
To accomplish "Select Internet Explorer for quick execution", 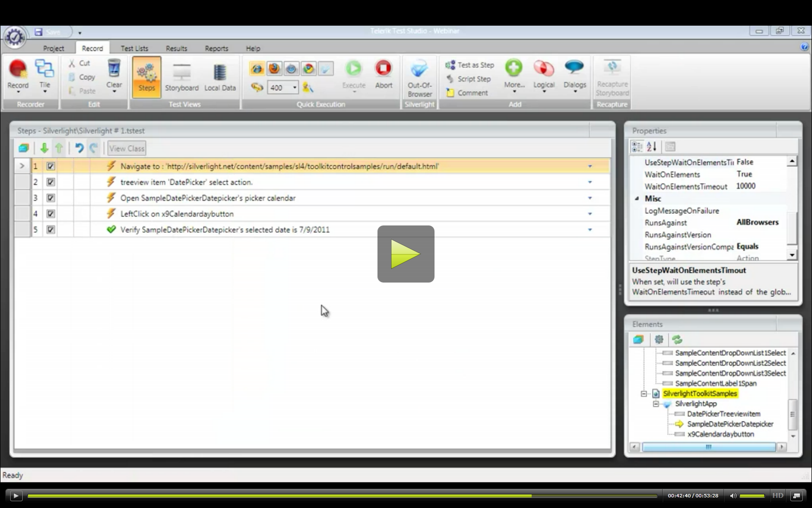I will click(x=257, y=69).
